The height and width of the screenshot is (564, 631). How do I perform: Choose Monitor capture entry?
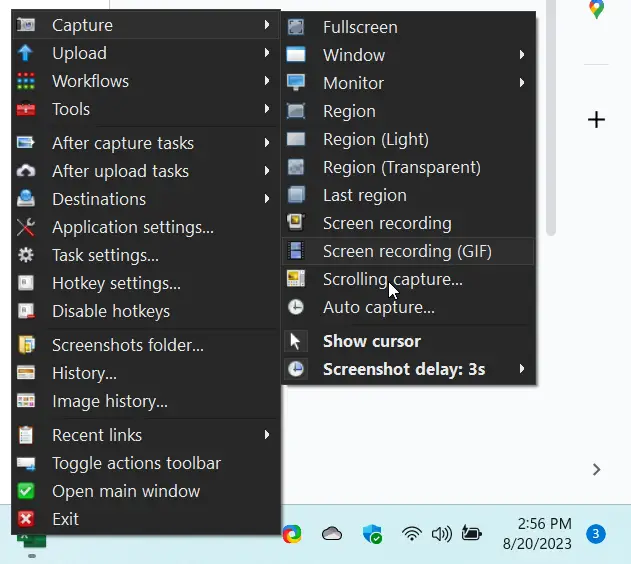pyautogui.click(x=409, y=83)
